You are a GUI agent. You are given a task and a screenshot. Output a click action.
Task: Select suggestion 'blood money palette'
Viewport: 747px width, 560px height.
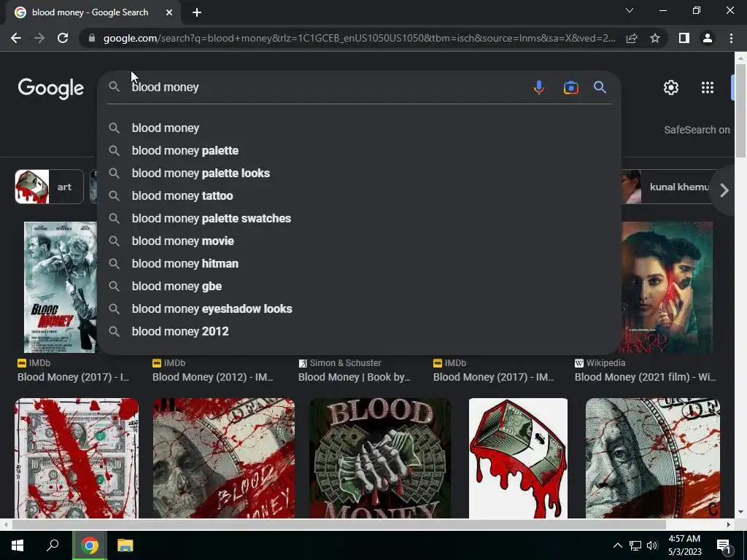pyautogui.click(x=359, y=150)
